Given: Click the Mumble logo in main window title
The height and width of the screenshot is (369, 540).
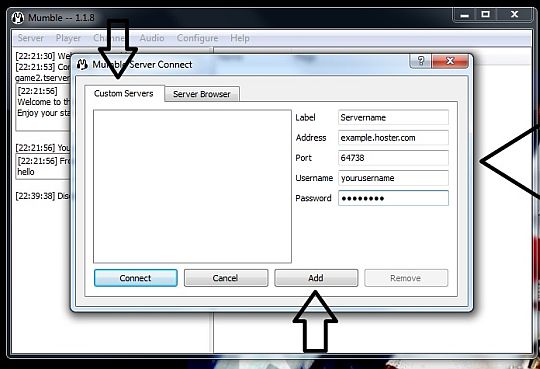Looking at the screenshot, I should (18, 18).
